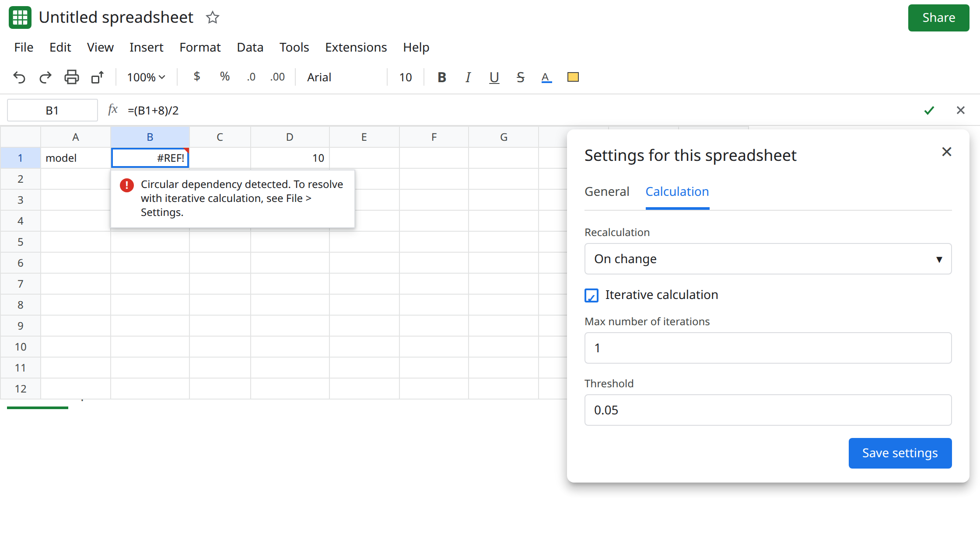Select column E header

tap(364, 137)
